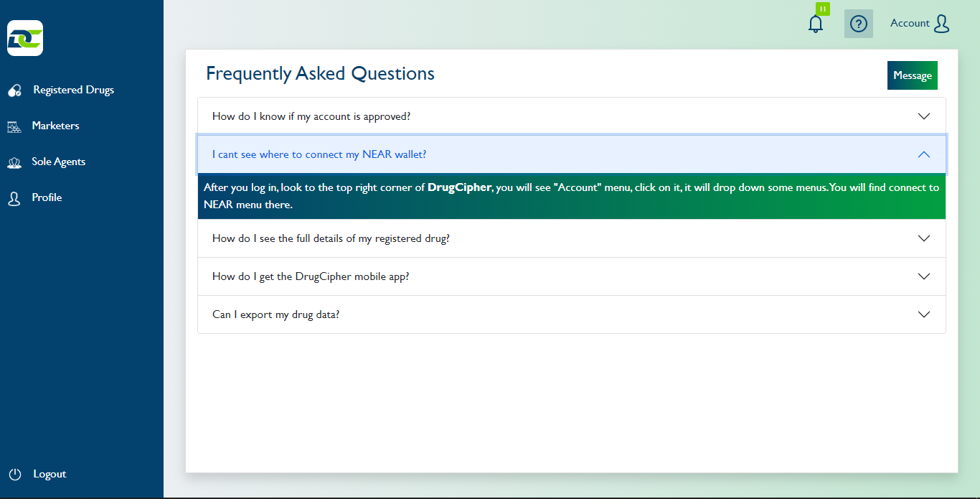The width and height of the screenshot is (980, 499).
Task: Click chevron on account approved row
Action: pyautogui.click(x=924, y=116)
